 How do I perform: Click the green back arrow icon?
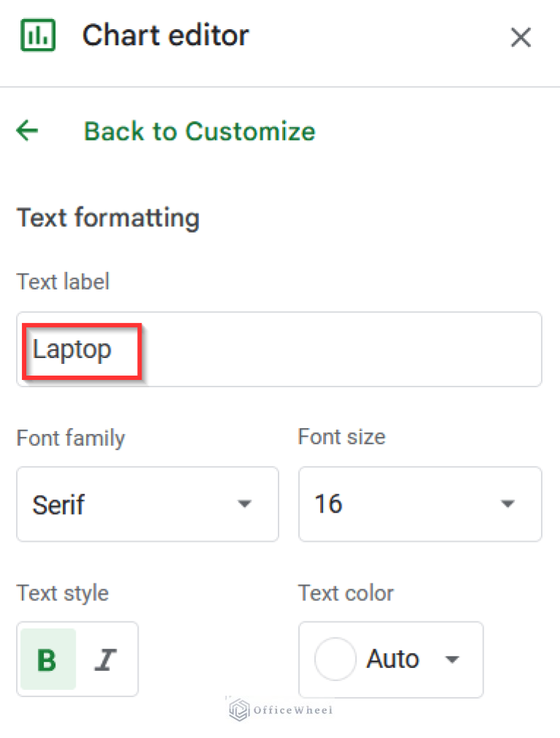pos(27,131)
